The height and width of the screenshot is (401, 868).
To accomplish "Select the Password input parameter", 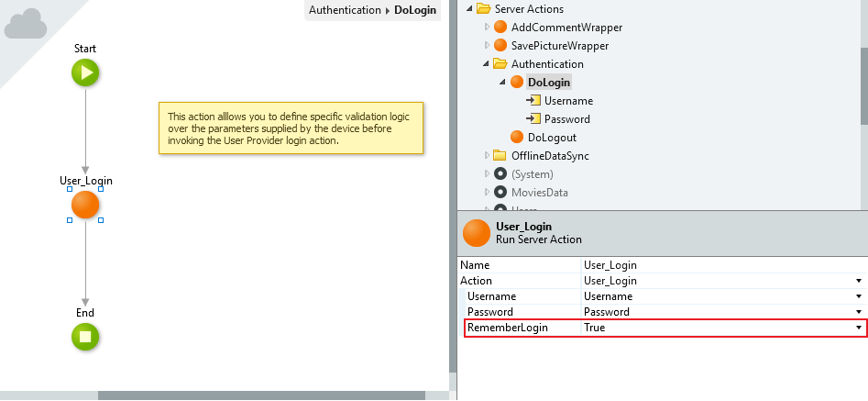I will click(x=566, y=119).
